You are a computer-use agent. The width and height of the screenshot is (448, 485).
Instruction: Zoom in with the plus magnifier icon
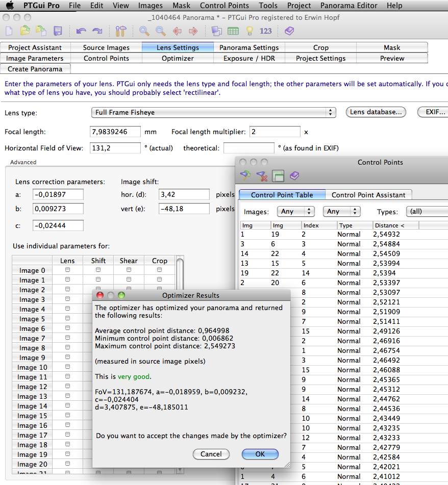(x=144, y=31)
